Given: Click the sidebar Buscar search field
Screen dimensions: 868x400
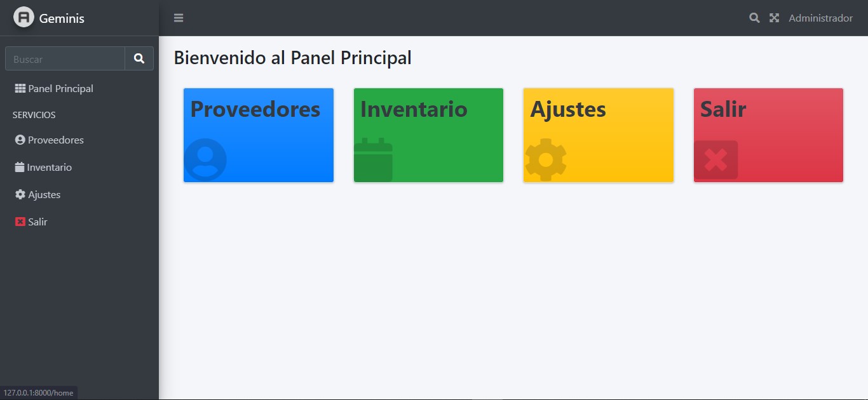Looking at the screenshot, I should tap(65, 59).
